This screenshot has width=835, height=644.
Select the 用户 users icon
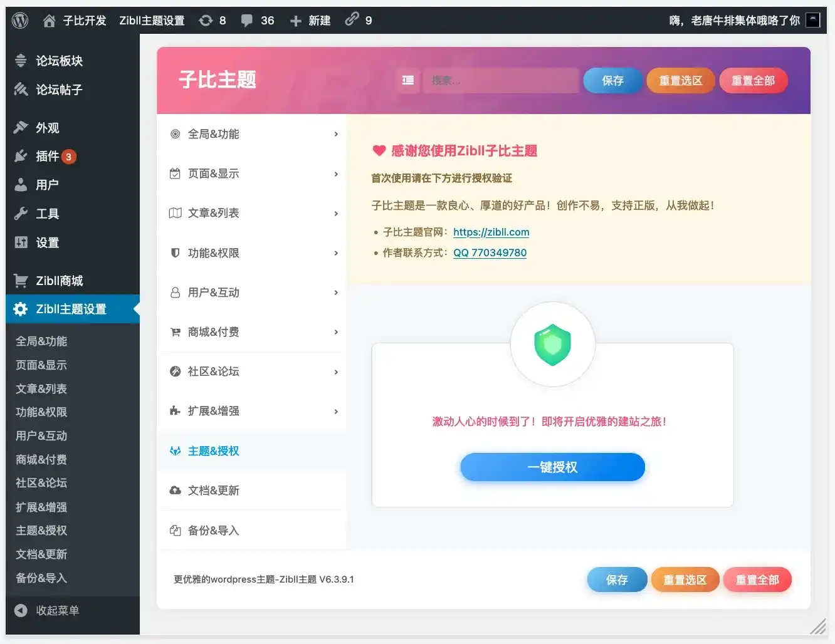tap(21, 185)
